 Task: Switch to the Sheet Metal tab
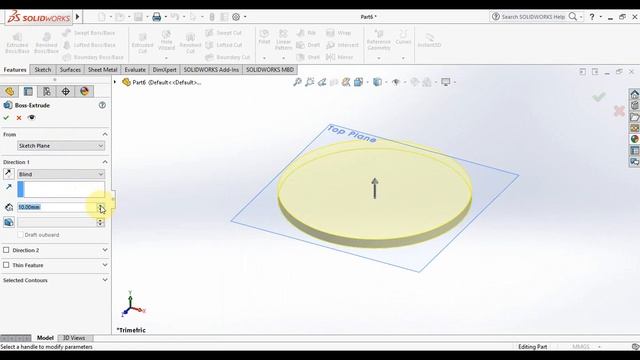point(102,70)
